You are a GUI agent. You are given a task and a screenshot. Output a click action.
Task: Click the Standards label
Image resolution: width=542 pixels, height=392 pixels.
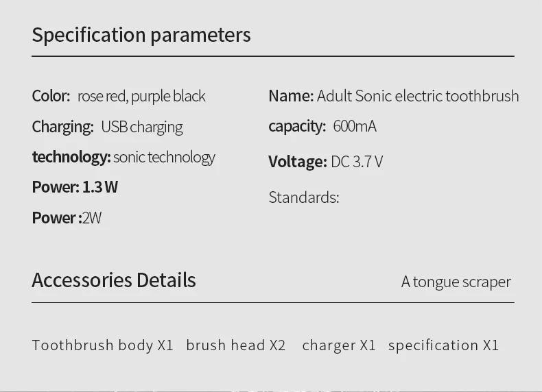coord(303,197)
